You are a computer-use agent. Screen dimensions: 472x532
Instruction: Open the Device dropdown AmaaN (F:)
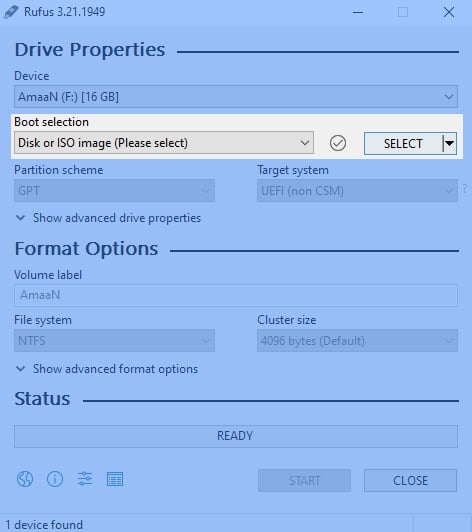(x=236, y=97)
